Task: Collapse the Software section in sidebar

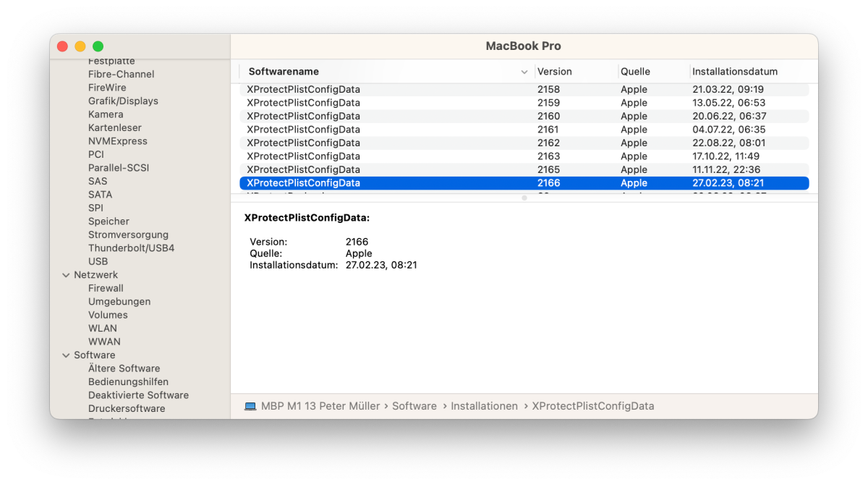Action: [66, 355]
